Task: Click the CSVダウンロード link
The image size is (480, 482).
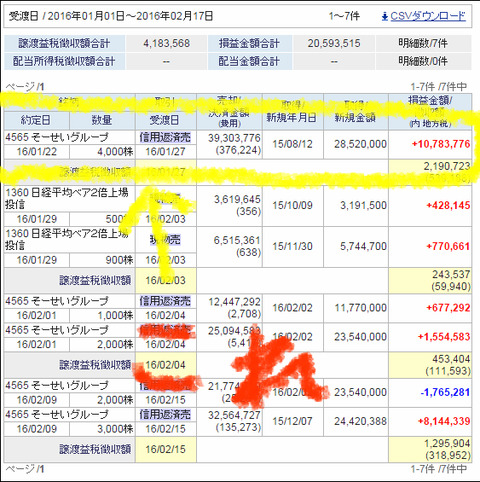Action: pyautogui.click(x=428, y=16)
